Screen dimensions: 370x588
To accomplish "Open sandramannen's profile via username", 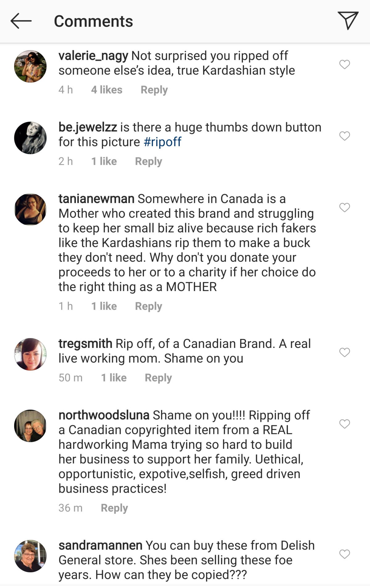I will coord(101,545).
